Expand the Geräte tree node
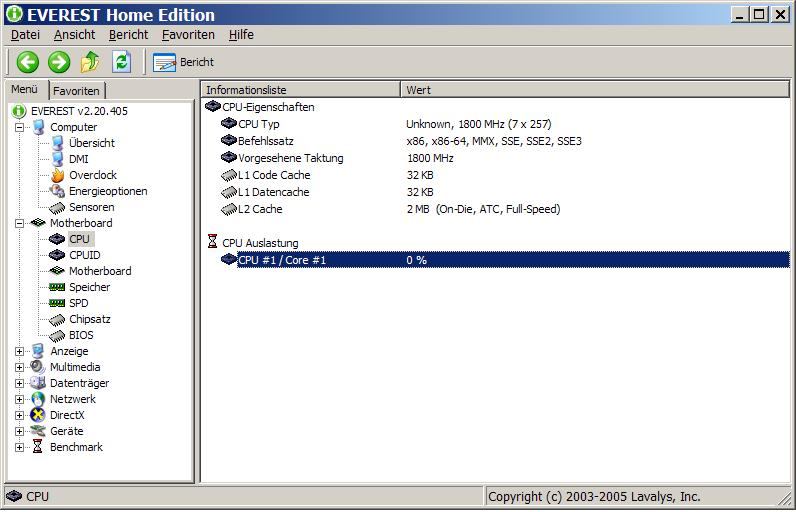 19,431
